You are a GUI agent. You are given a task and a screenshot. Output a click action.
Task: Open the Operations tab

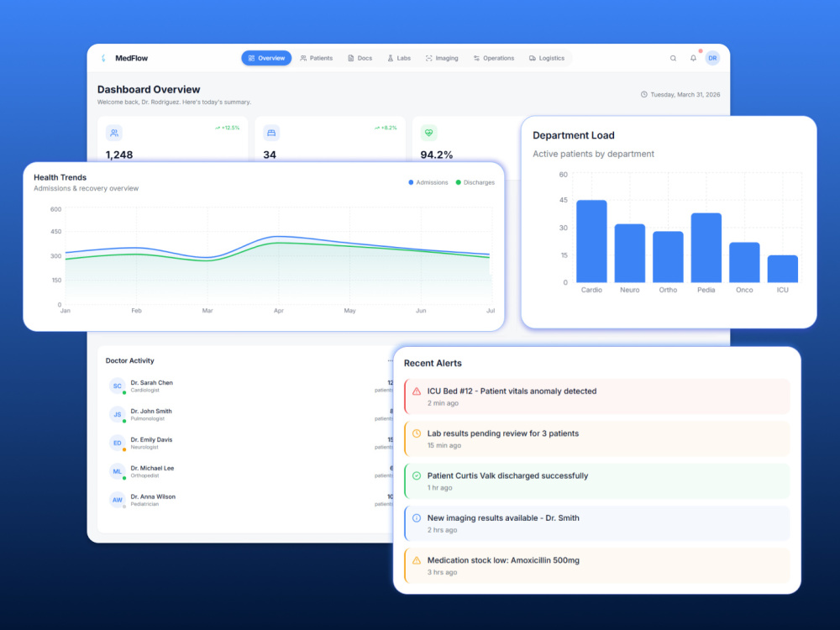(493, 58)
